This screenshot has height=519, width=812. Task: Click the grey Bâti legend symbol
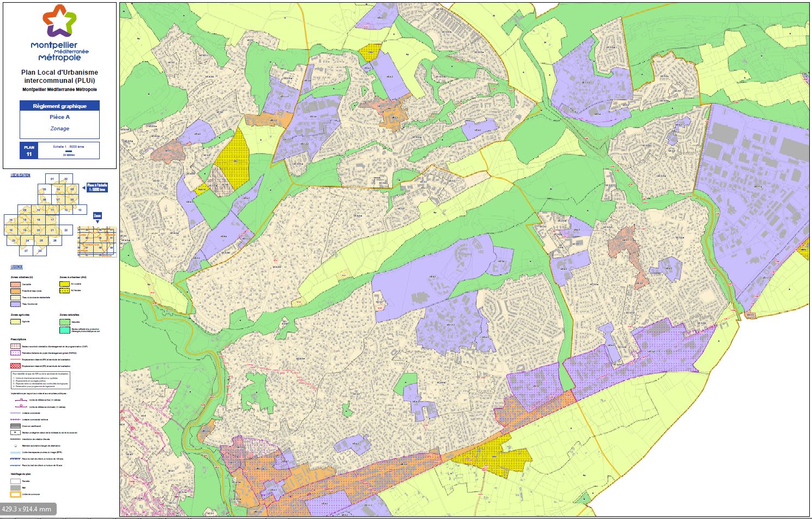coord(15,488)
